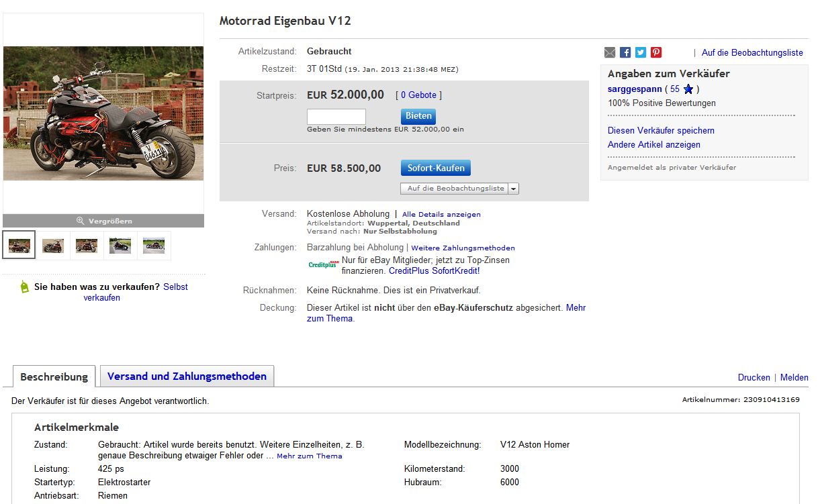
Task: Select the fifth motorcycle thumbnail
Action: (154, 246)
